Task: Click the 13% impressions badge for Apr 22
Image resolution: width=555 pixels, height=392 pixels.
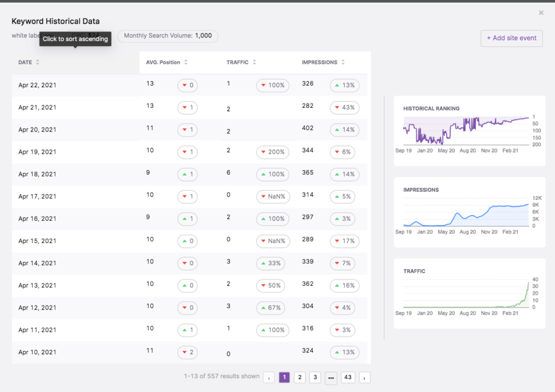Action: point(344,85)
